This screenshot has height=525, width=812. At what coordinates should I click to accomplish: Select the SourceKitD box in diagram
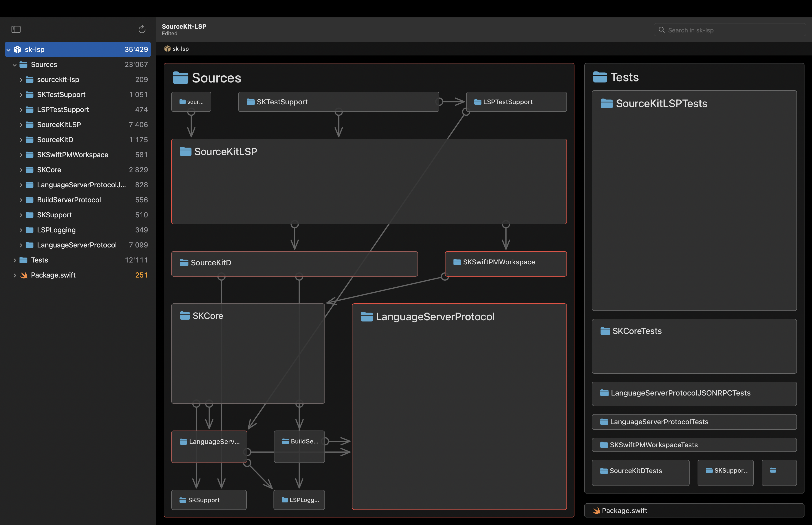tap(294, 264)
